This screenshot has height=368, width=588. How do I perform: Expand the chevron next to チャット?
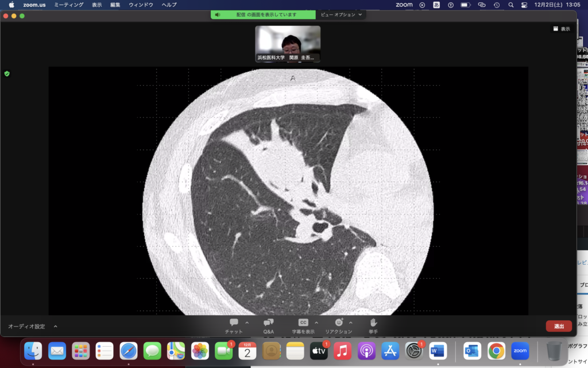[x=247, y=323]
